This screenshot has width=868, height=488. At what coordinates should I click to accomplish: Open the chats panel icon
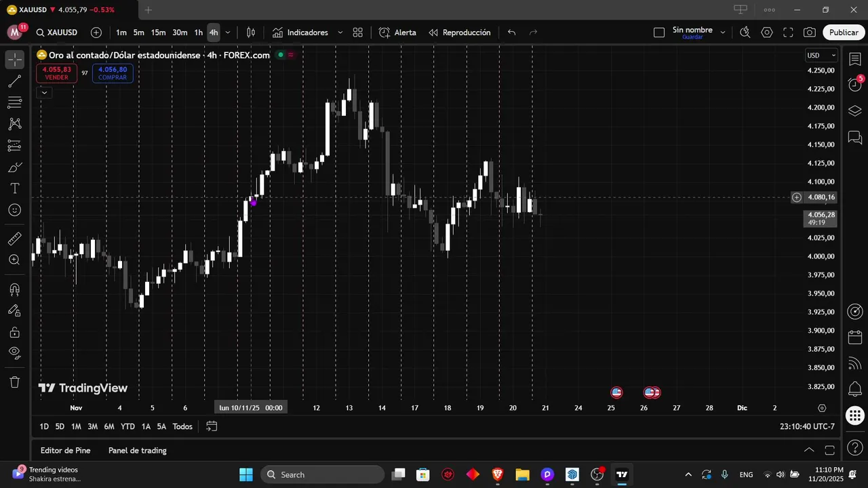(x=855, y=138)
